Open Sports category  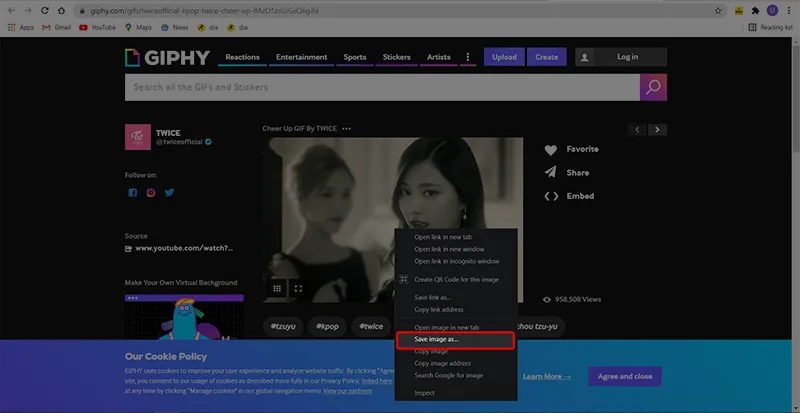click(x=355, y=57)
